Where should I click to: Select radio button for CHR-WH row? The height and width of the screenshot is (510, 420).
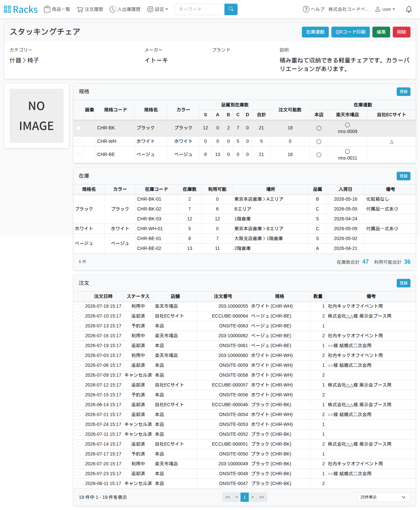tap(78, 141)
